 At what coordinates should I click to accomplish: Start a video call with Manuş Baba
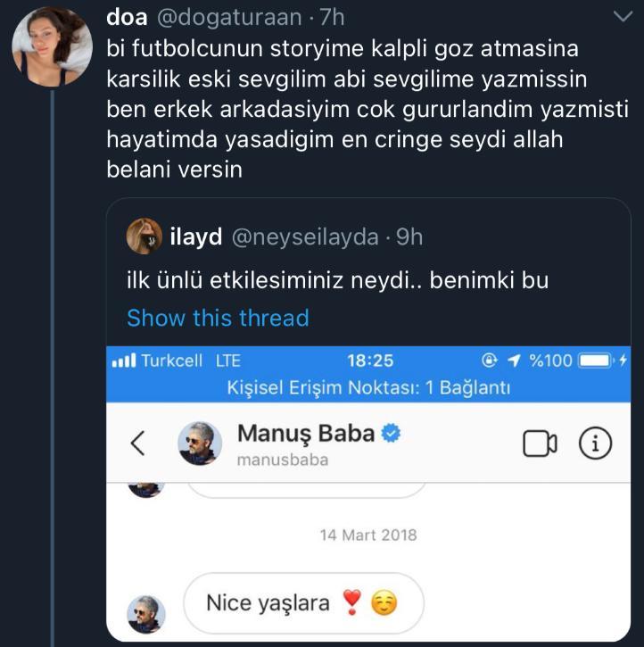pos(540,444)
